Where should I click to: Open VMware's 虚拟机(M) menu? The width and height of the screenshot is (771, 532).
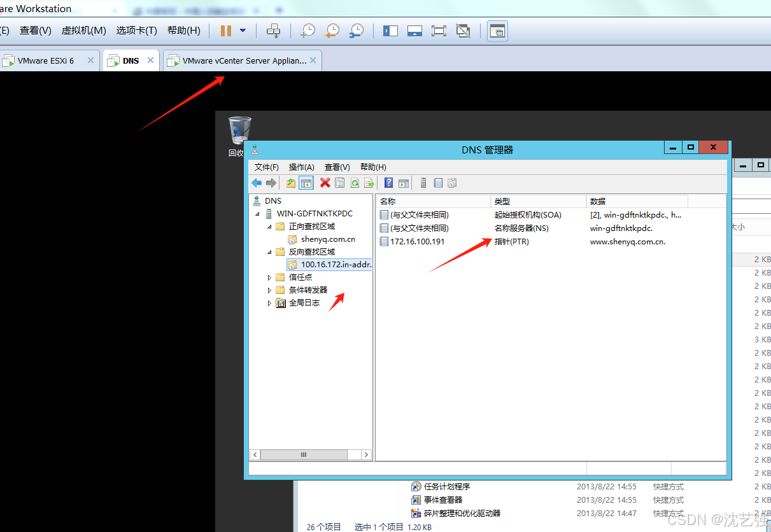(x=83, y=31)
